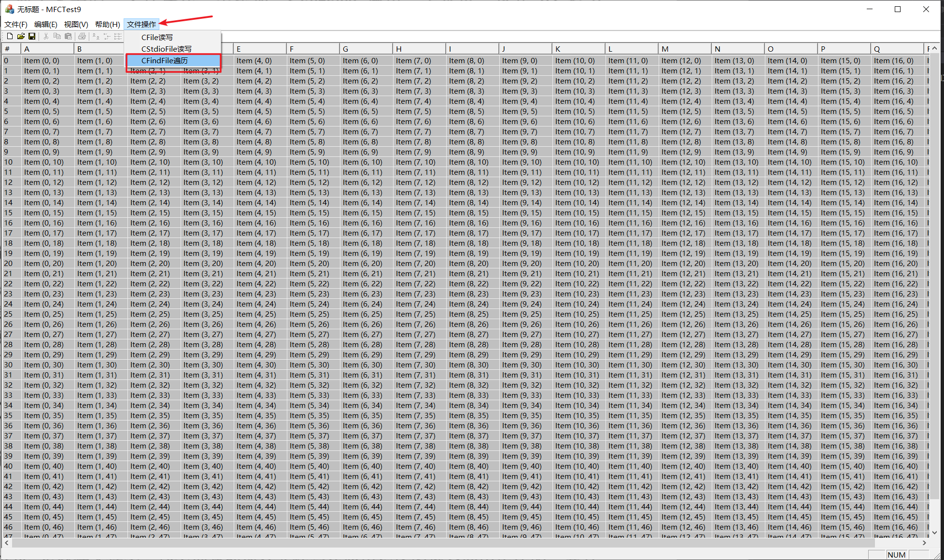This screenshot has height=560, width=944.
Task: Click the Paste clipboard icon
Action: click(68, 36)
